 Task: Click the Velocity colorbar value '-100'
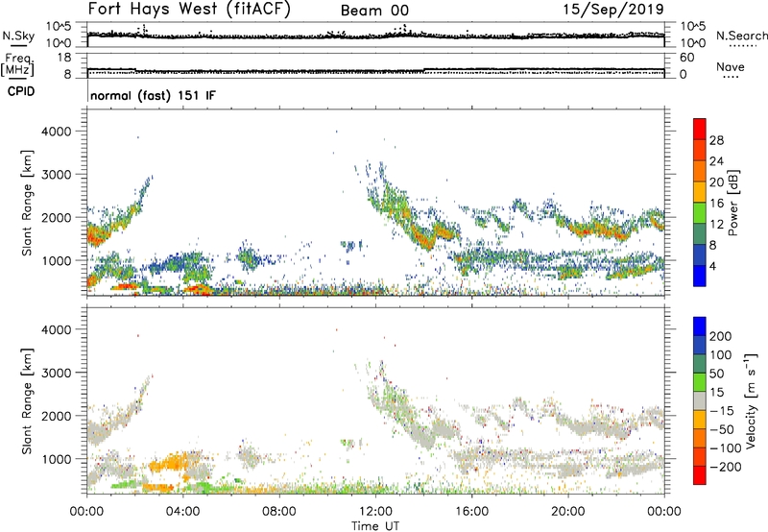726,448
